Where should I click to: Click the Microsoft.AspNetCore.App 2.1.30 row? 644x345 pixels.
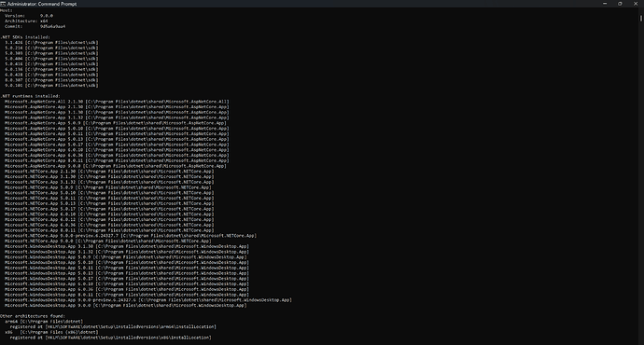pyautogui.click(x=117, y=106)
